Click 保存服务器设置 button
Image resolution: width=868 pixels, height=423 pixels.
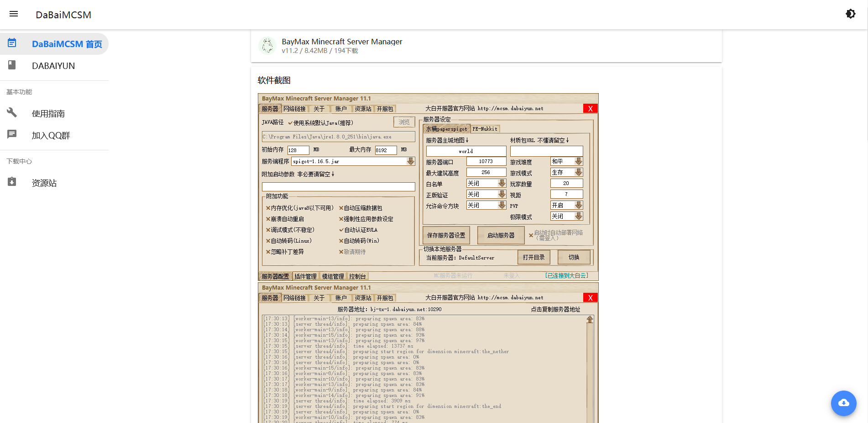coord(446,235)
